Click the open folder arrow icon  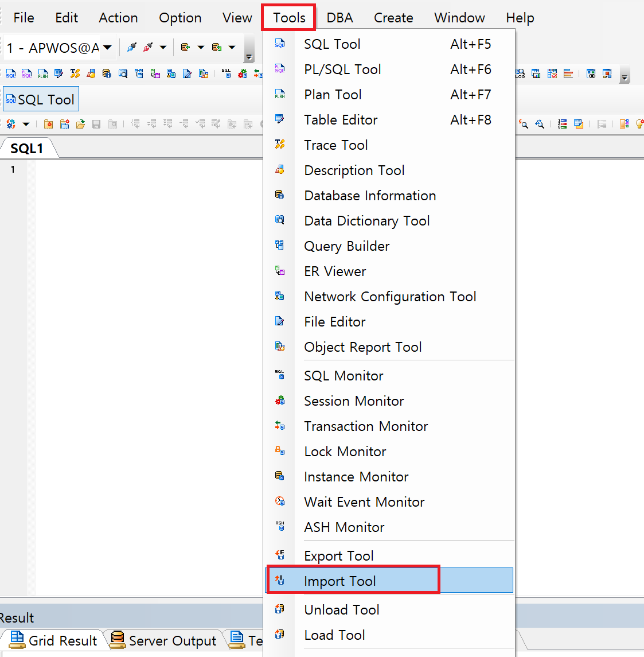pos(80,124)
